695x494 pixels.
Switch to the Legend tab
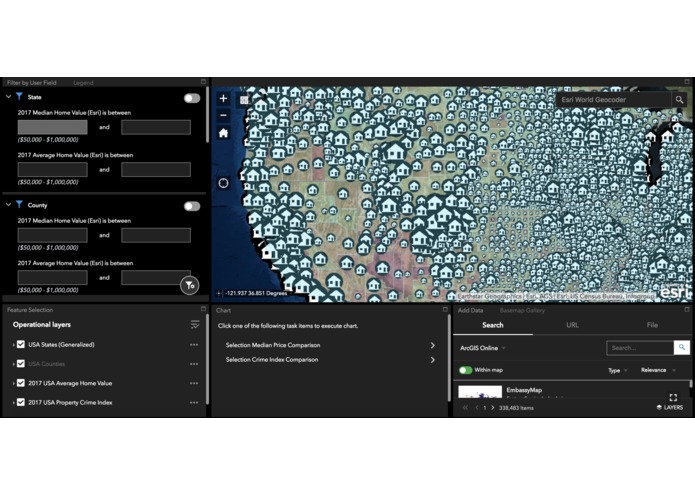pos(83,82)
